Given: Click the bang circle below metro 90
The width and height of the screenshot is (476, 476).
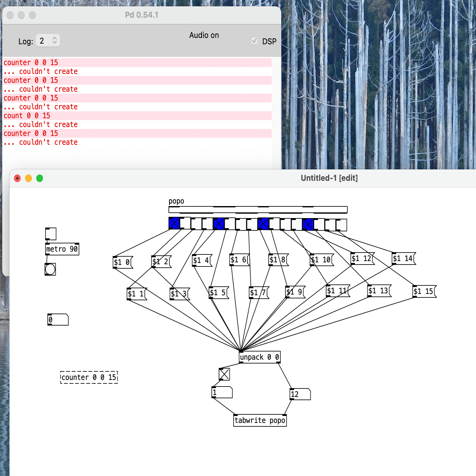Looking at the screenshot, I should [x=51, y=270].
